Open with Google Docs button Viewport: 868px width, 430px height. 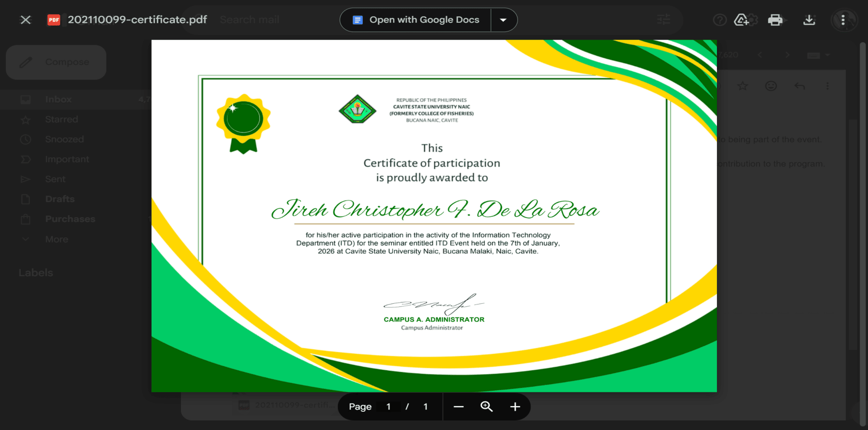click(415, 20)
